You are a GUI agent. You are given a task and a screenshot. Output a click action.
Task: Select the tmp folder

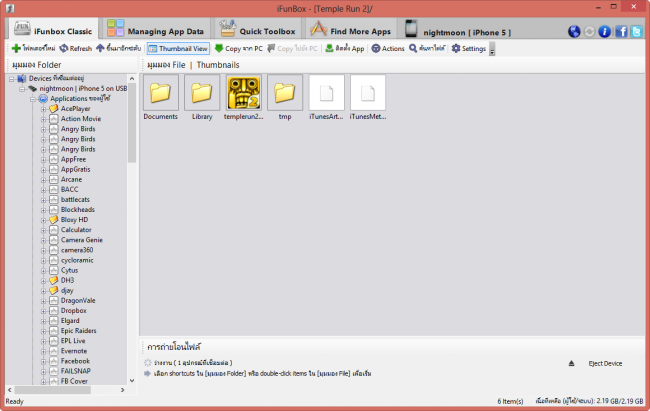click(x=285, y=98)
